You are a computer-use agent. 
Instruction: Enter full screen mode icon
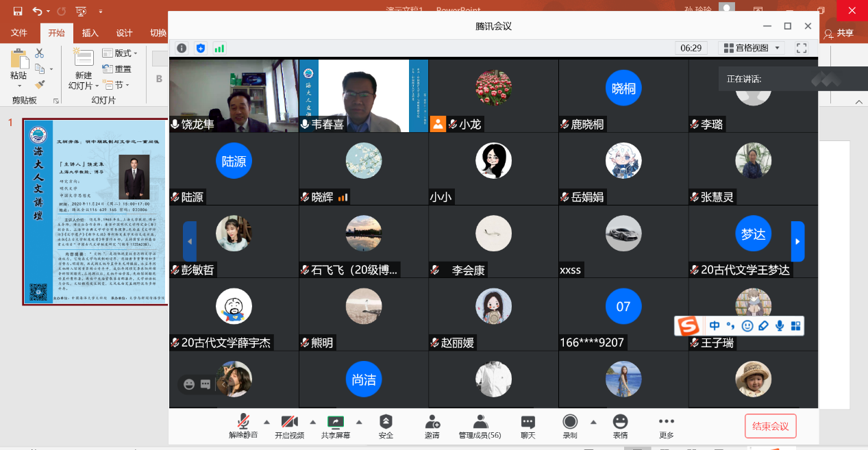[x=802, y=48]
